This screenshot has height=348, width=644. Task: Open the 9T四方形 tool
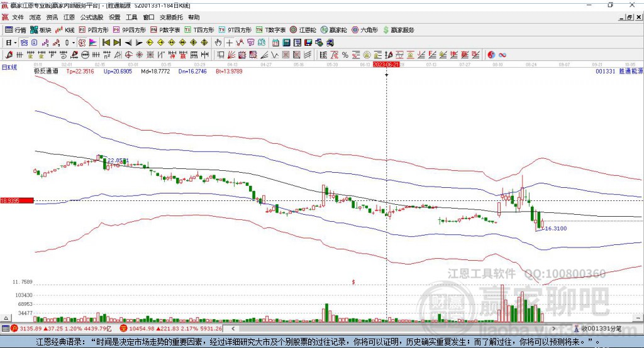235,30
